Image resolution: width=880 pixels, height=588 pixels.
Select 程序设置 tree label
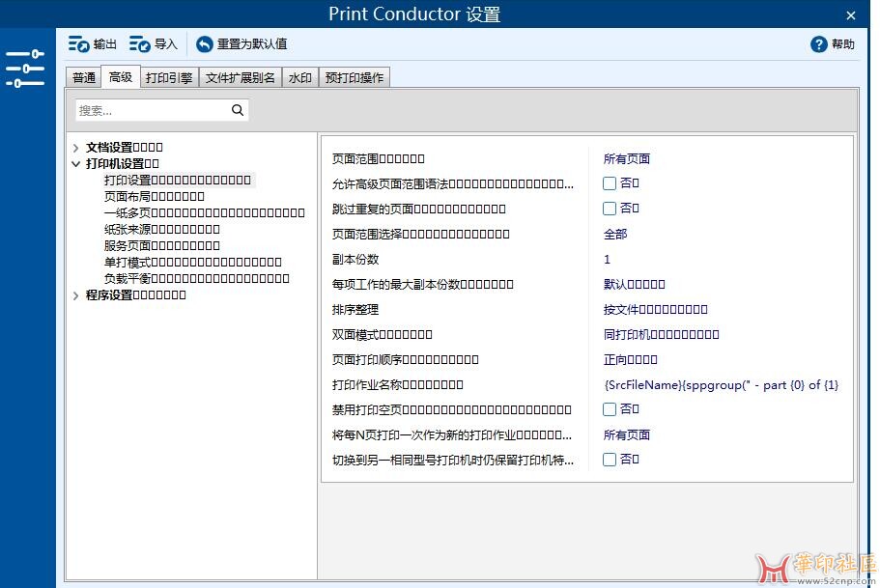click(x=135, y=295)
